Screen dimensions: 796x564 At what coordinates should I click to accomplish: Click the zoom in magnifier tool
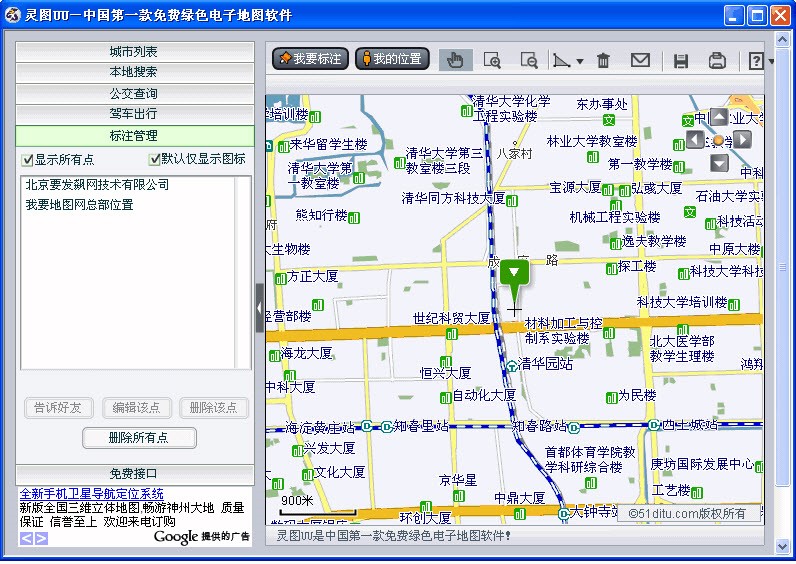(x=492, y=60)
